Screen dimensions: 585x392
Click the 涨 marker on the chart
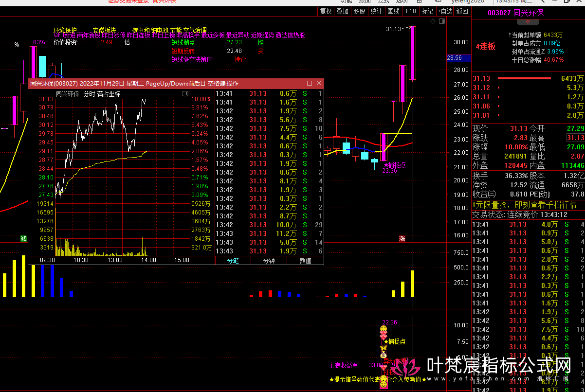pos(402,238)
